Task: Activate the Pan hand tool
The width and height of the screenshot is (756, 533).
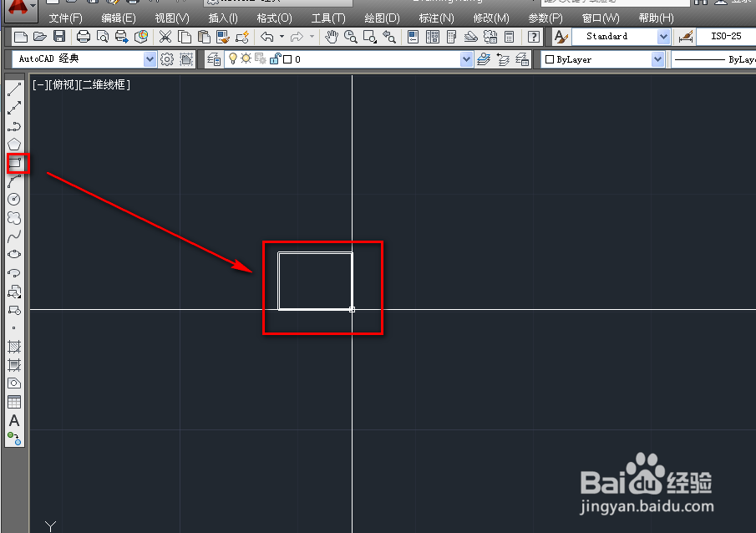Action: 332,37
